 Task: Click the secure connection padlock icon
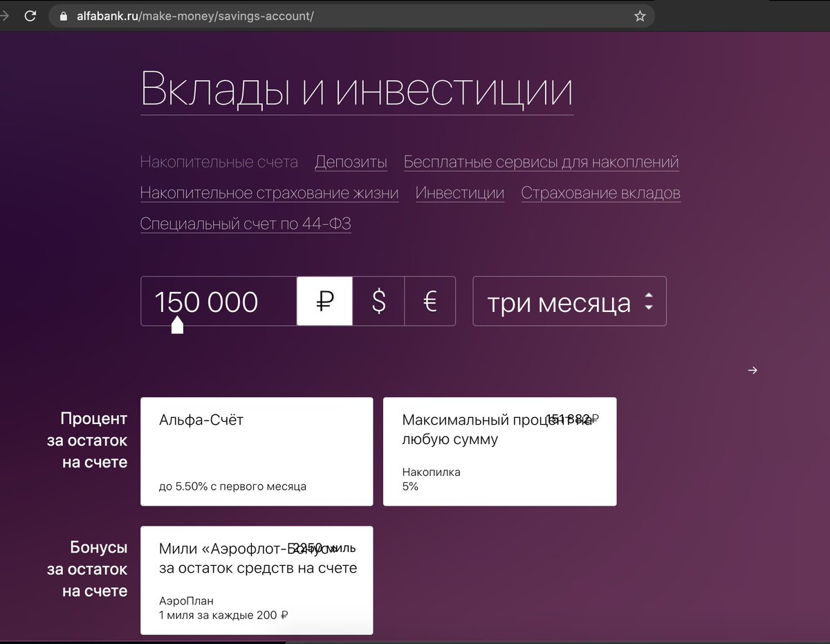[62, 15]
